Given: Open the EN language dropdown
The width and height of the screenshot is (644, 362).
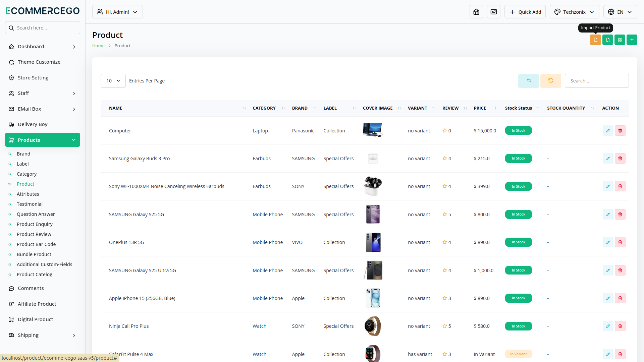Looking at the screenshot, I should [620, 12].
